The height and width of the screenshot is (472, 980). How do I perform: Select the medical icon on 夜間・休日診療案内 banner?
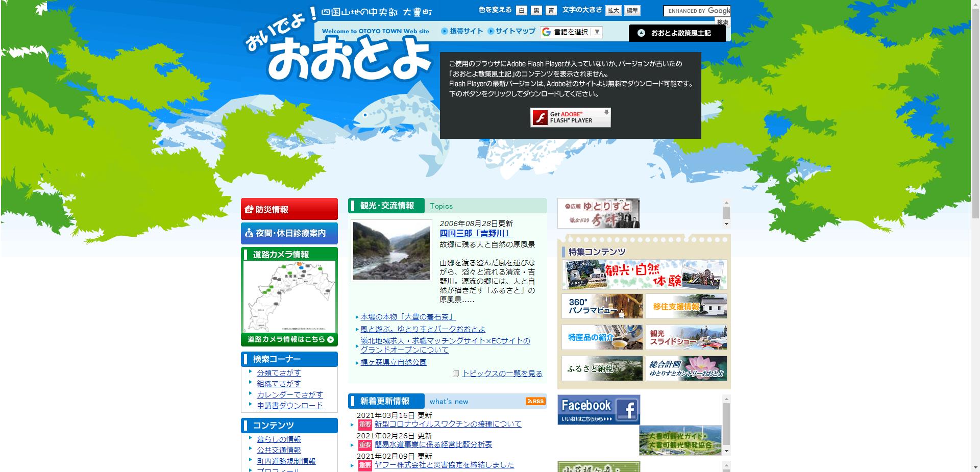coord(248,233)
